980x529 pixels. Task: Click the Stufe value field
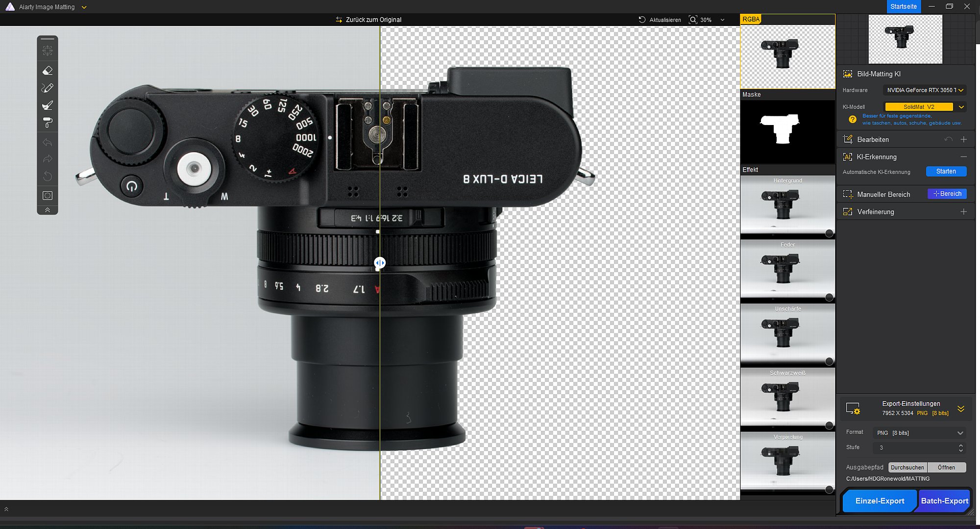(x=914, y=448)
